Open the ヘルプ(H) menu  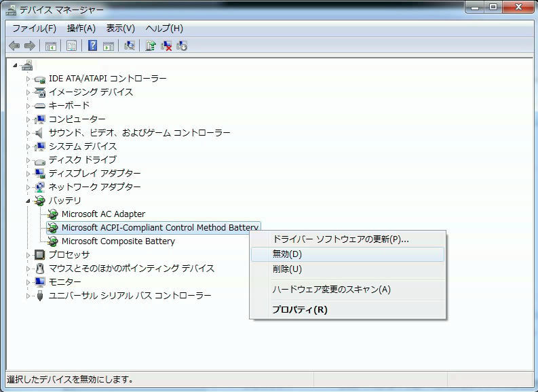[x=164, y=28]
